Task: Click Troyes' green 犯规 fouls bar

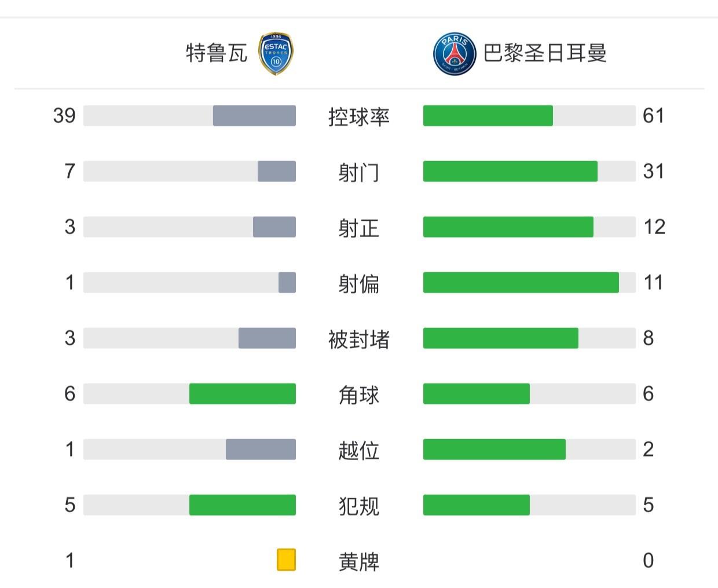Action: (242, 505)
